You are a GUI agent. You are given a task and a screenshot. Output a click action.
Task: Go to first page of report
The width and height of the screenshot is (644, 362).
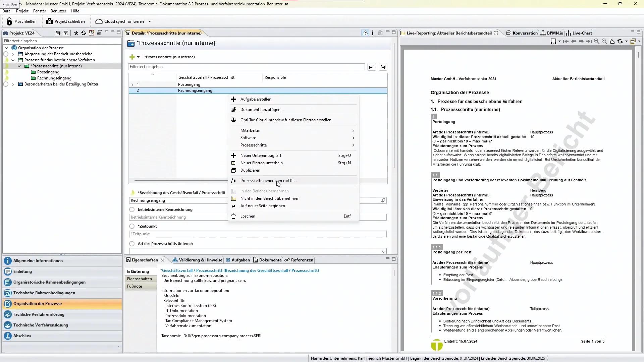566,41
